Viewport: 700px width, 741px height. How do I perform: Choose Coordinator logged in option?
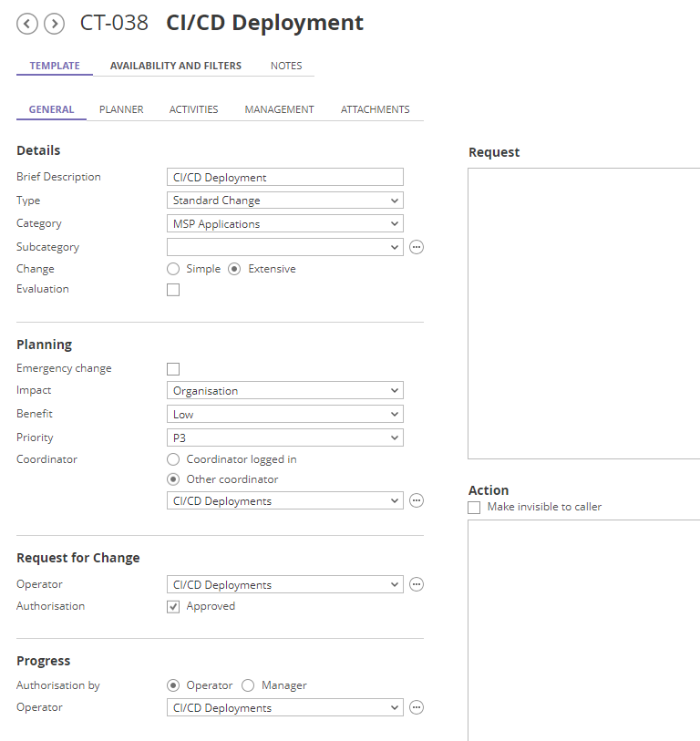(x=173, y=459)
